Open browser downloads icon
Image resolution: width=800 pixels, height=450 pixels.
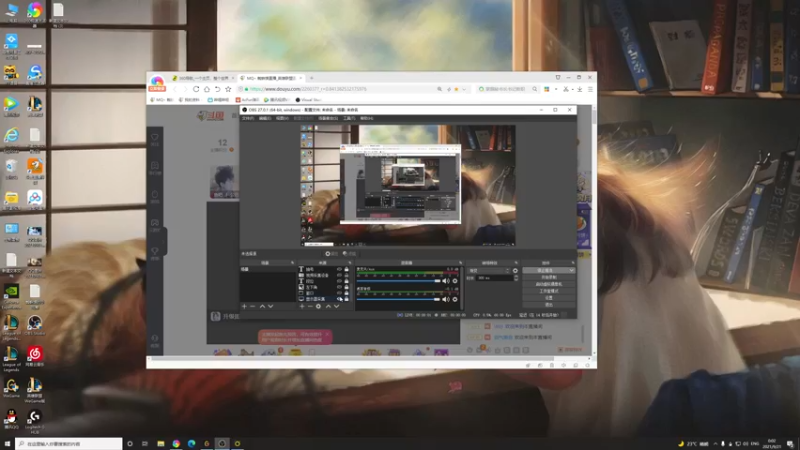[x=580, y=89]
